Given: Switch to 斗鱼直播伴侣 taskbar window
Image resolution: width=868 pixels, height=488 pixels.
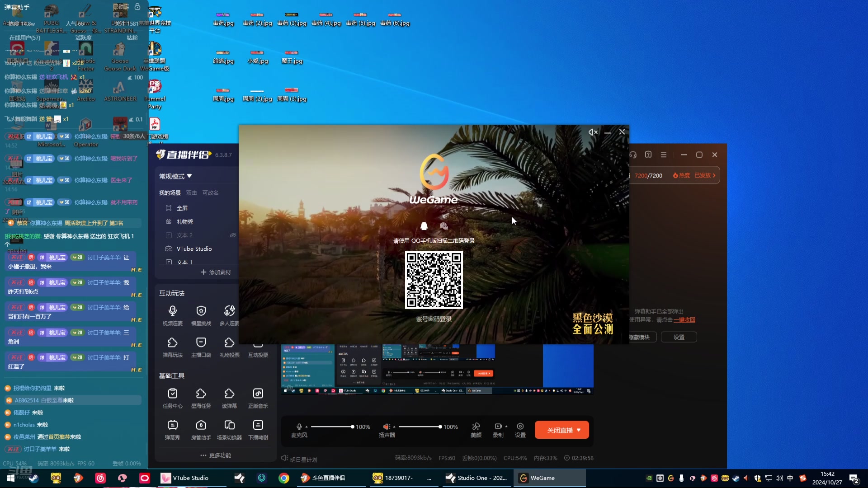Looking at the screenshot, I should [331, 478].
